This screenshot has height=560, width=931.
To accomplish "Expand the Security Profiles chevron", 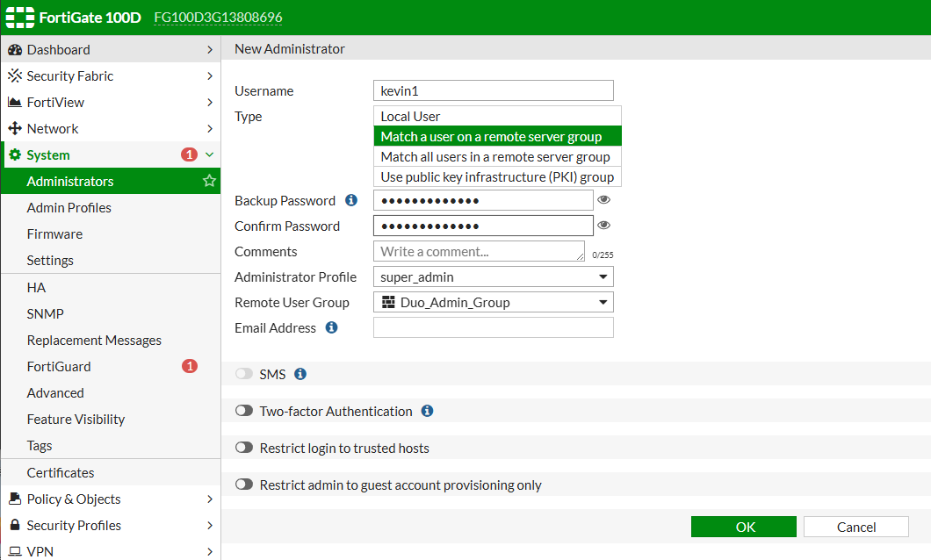I will pos(210,525).
